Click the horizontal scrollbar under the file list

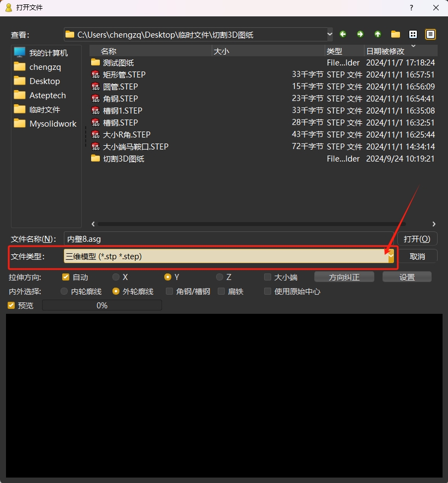coord(252,224)
